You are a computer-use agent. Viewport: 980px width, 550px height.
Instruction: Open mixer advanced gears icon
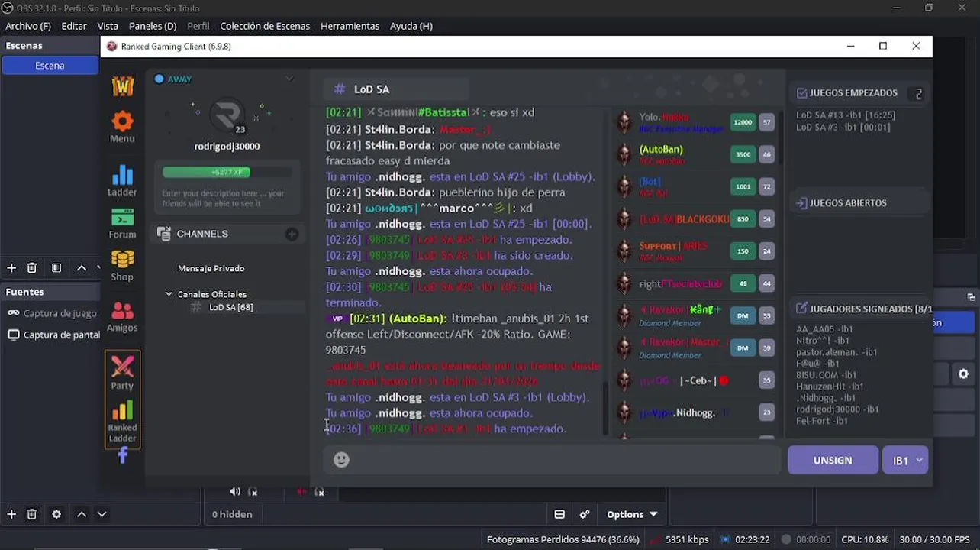click(585, 514)
